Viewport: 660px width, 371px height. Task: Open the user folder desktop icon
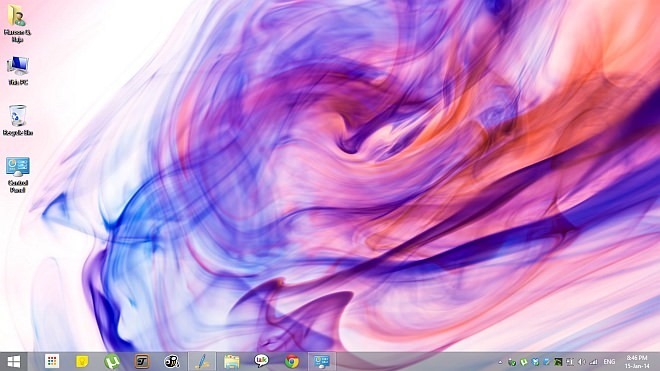[17, 24]
